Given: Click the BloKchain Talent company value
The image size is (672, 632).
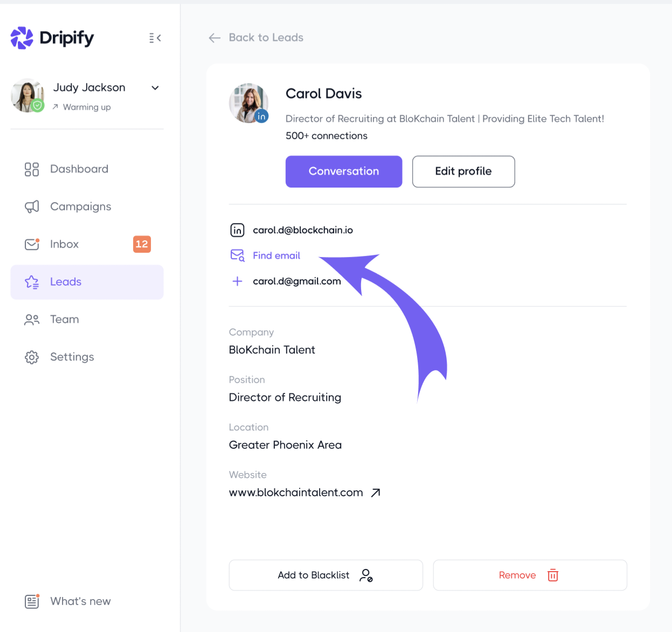Looking at the screenshot, I should (272, 350).
